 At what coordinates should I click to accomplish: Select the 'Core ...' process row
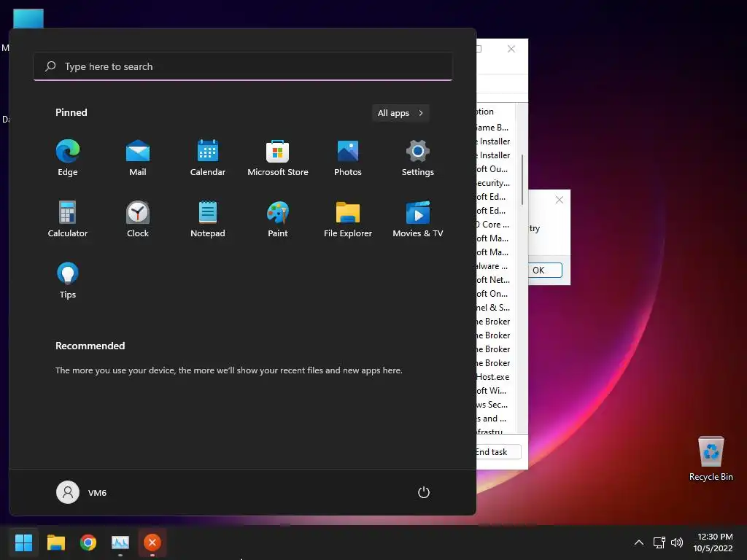pyautogui.click(x=495, y=225)
